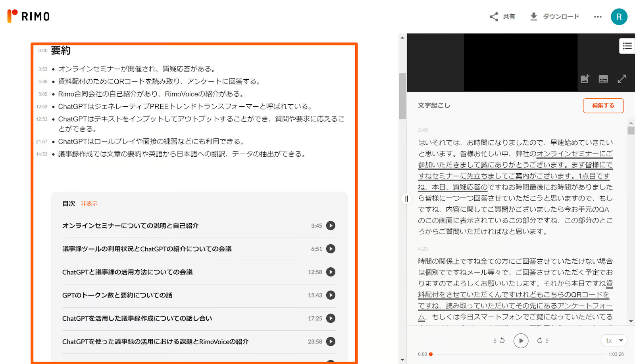
Task: Expand video to fullscreen
Action: click(622, 79)
